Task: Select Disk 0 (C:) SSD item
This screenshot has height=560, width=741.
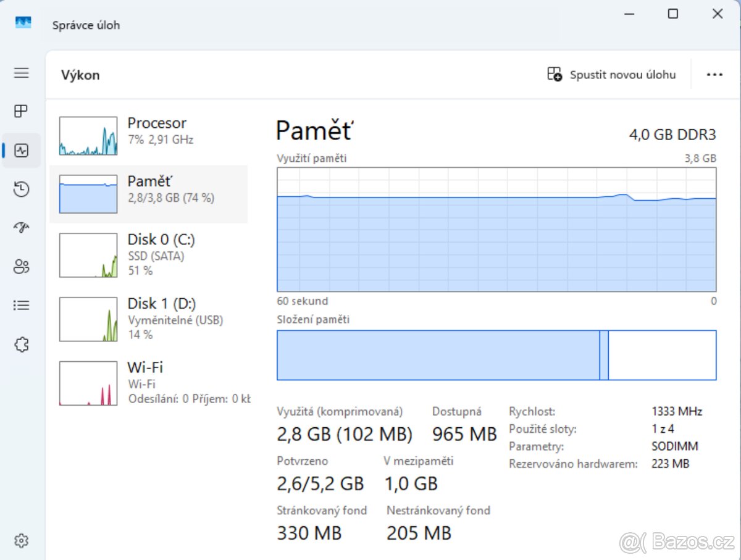Action: click(x=148, y=254)
